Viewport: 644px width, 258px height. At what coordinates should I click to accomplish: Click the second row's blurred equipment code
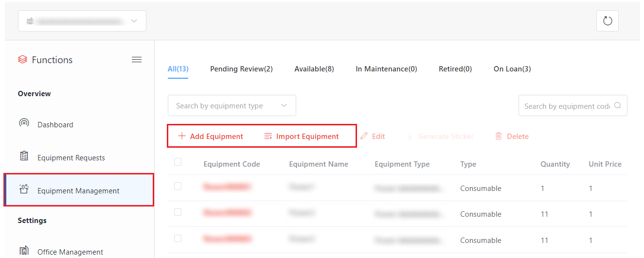227,212
